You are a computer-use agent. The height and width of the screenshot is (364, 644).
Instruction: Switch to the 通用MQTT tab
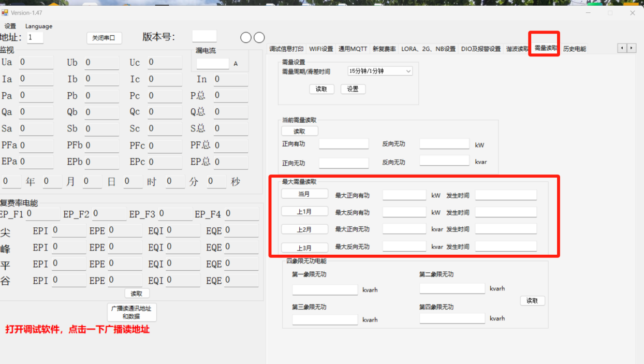353,49
